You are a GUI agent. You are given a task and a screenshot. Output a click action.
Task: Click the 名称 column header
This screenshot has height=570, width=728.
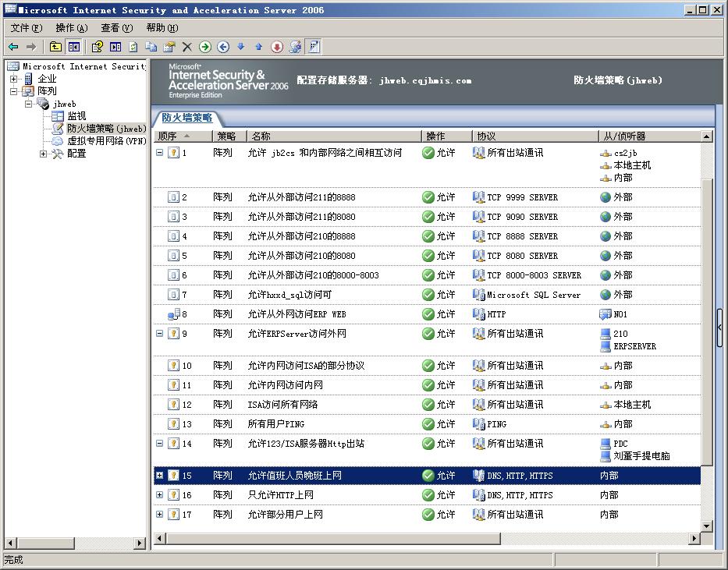334,136
